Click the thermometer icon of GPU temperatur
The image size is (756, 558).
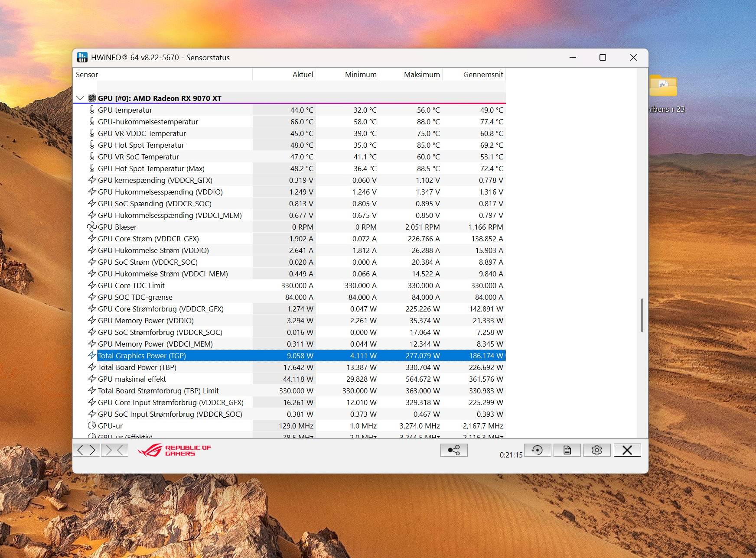(92, 110)
